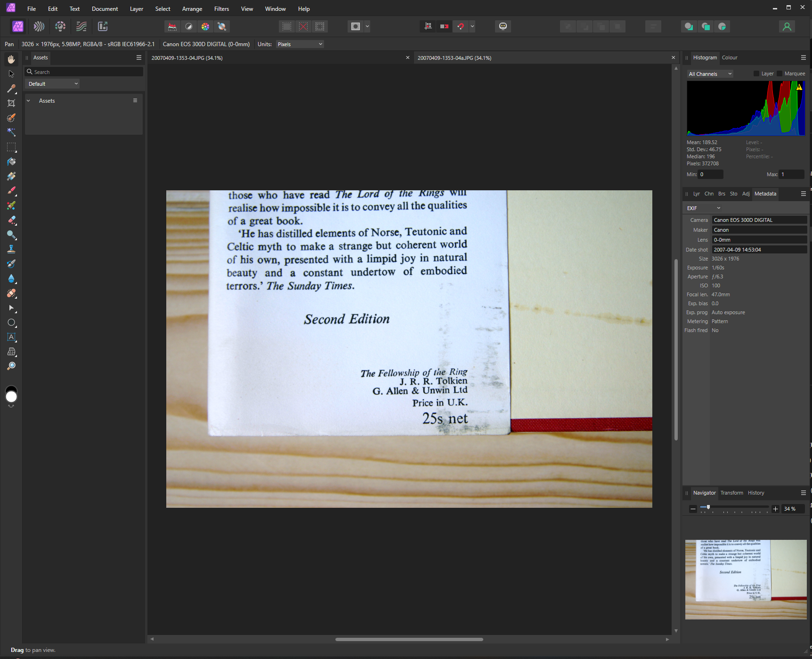Switch to the Colour tab

coord(730,57)
